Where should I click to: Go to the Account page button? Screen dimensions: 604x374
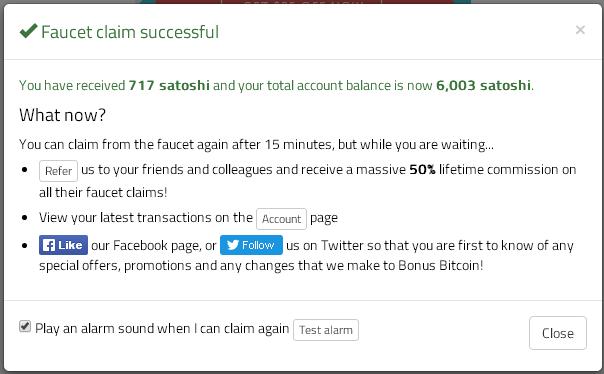click(x=281, y=219)
